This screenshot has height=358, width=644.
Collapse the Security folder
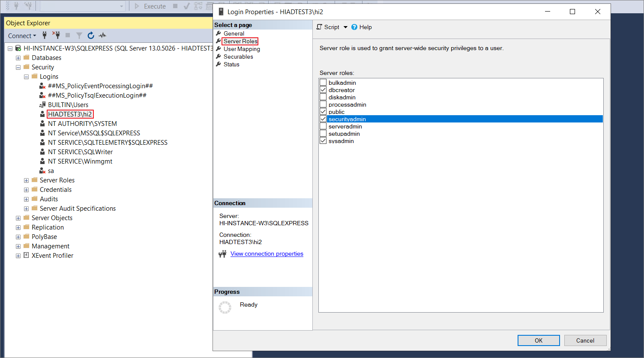[x=18, y=67]
